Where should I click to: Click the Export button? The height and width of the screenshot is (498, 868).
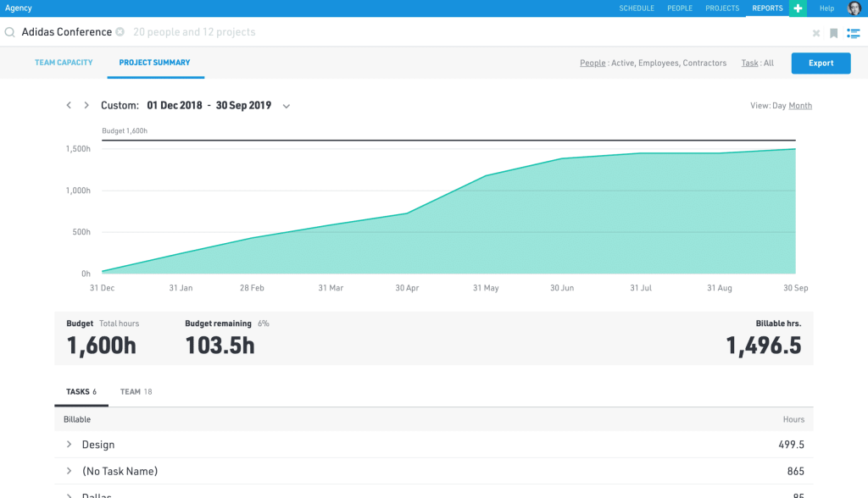821,63
